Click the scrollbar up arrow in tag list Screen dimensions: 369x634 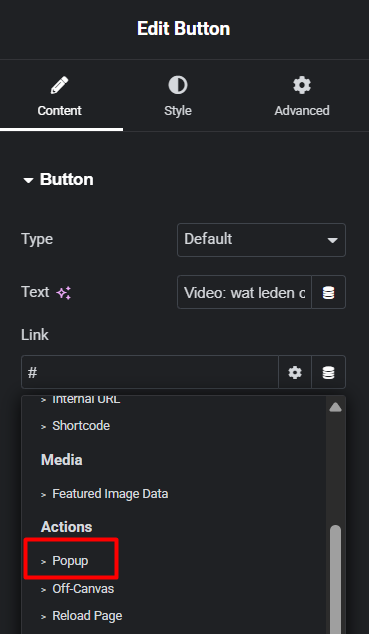pos(335,407)
